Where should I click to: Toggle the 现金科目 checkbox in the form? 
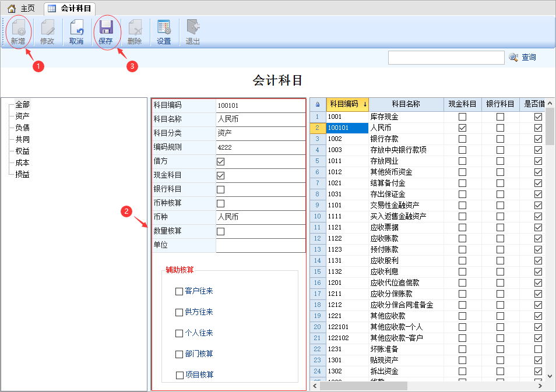[220, 175]
